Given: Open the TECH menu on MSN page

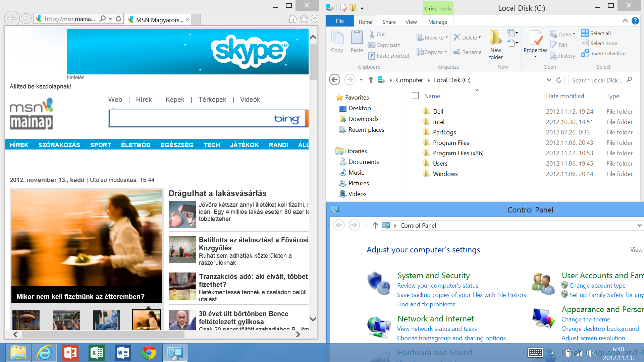Looking at the screenshot, I should [212, 145].
